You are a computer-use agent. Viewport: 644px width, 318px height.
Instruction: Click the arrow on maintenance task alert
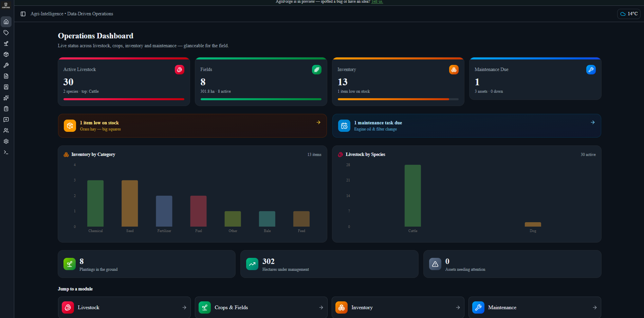593,122
